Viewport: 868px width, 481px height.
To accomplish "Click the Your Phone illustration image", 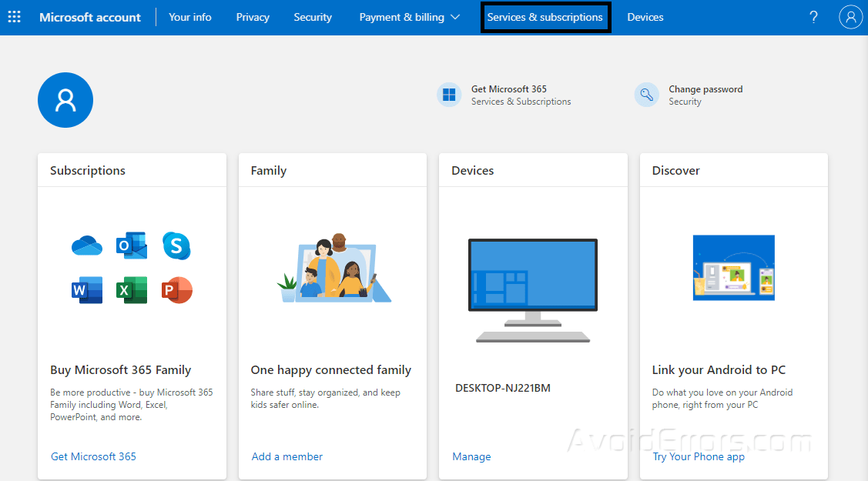I will [734, 268].
